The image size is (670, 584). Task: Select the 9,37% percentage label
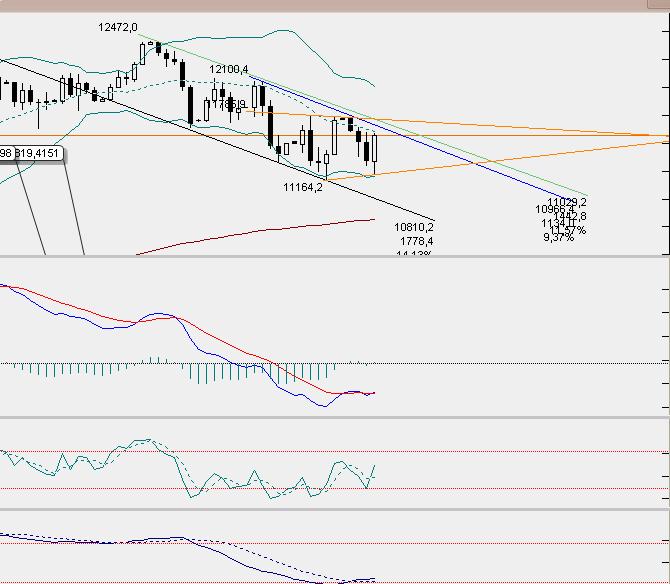tap(558, 238)
